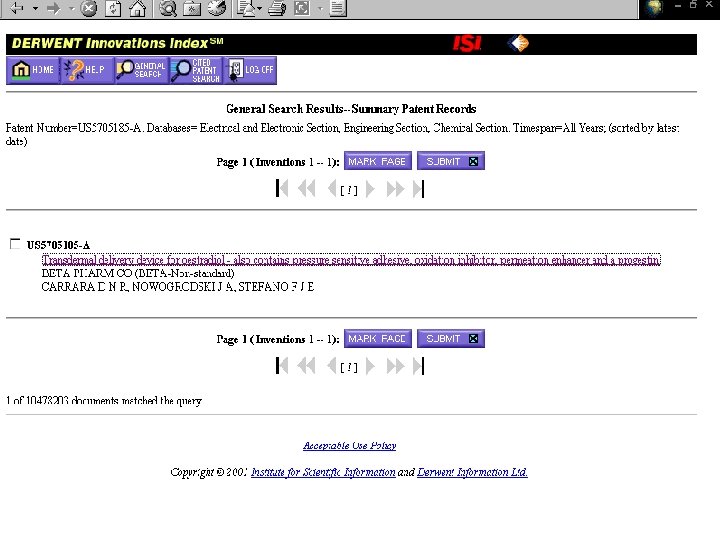
Task: Click the patent number US5705185-A text
Action: (58, 245)
